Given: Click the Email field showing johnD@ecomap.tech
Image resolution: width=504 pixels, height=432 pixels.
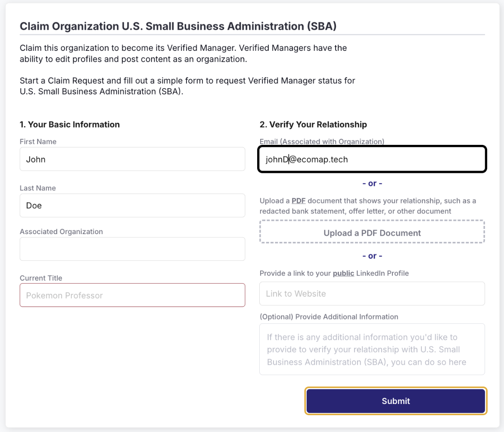Looking at the screenshot, I should [x=372, y=159].
